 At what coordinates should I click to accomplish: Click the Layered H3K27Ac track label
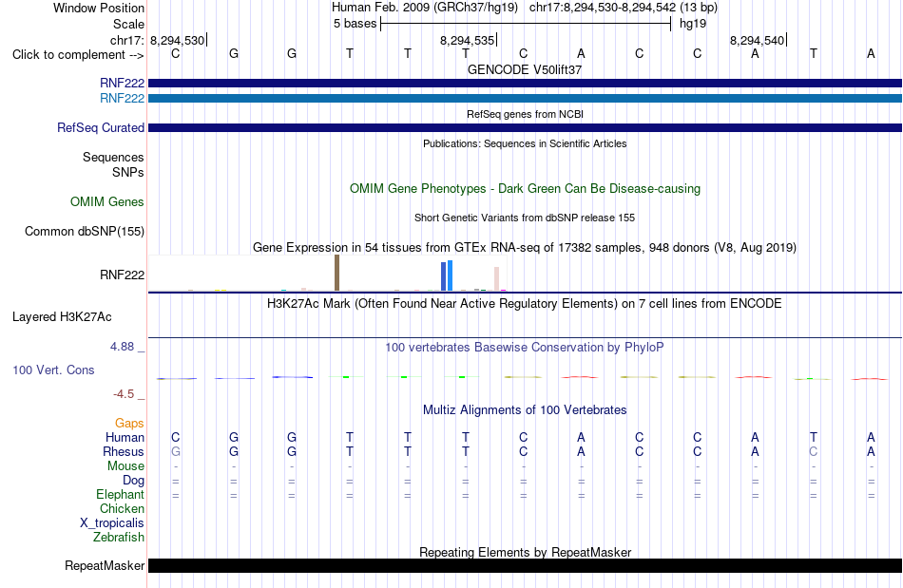tap(62, 317)
